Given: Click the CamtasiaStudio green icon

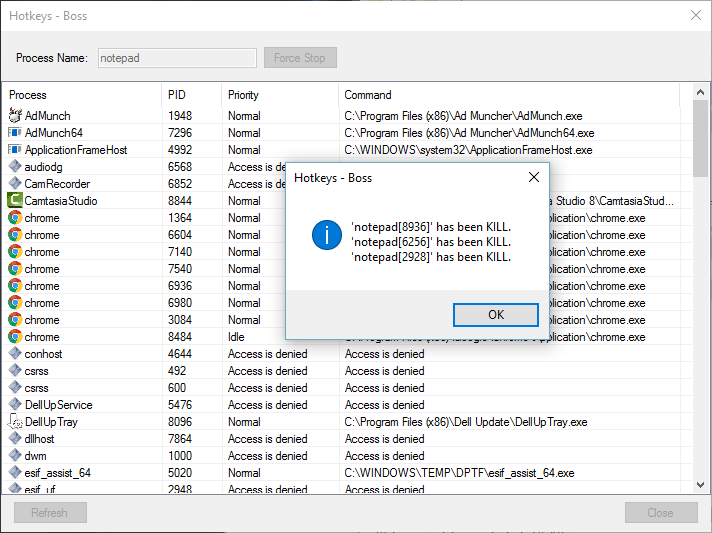Looking at the screenshot, I should point(15,200).
